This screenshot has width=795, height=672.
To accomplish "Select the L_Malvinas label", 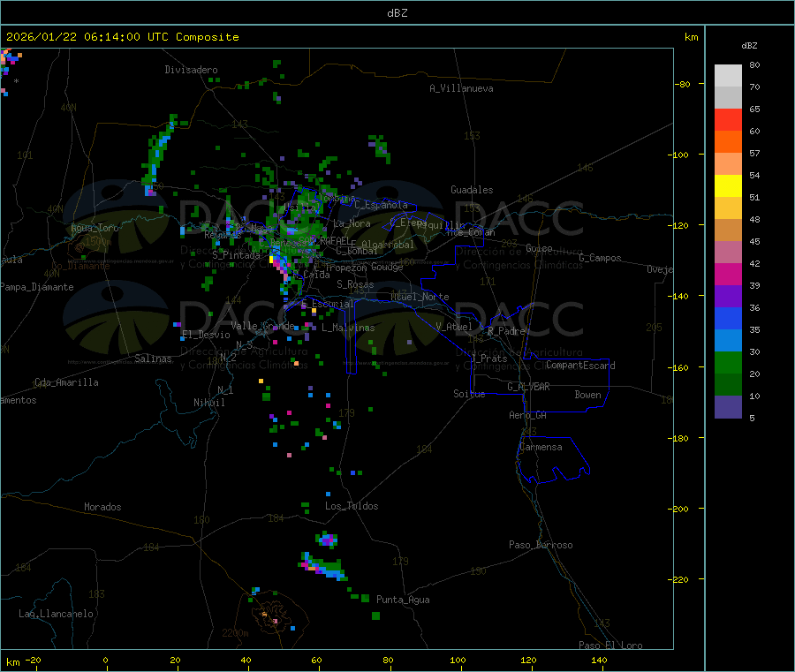I will coord(348,328).
